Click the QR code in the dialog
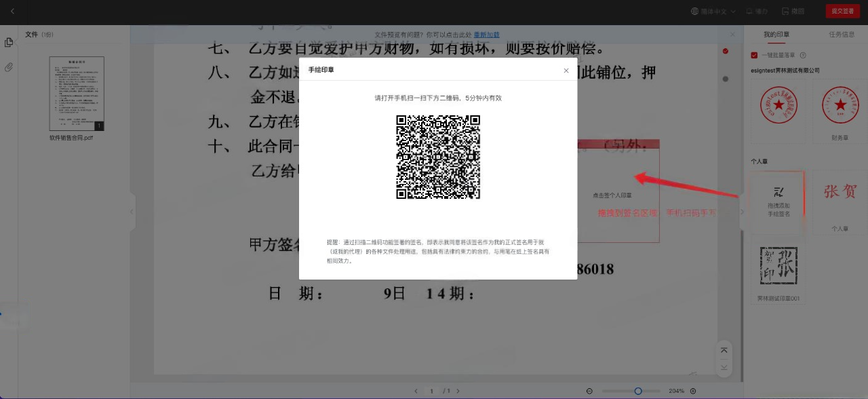This screenshot has height=399, width=868. tap(438, 157)
